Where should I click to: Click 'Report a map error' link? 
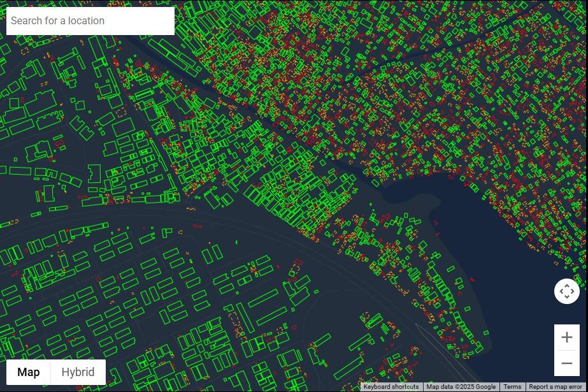click(x=556, y=387)
